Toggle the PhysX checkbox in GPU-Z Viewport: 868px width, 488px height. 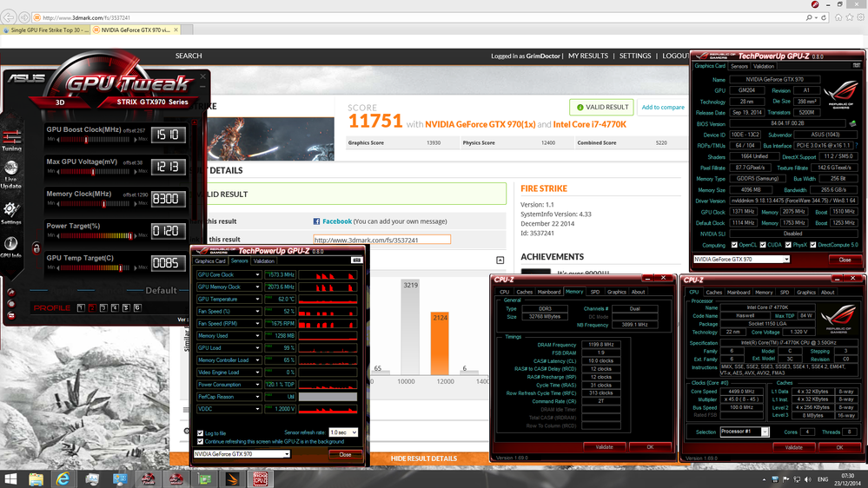click(788, 245)
